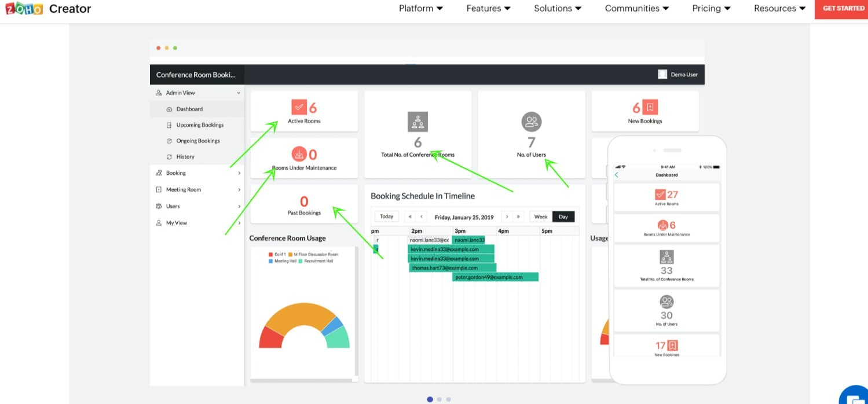This screenshot has width=868, height=404.
Task: Open the Past Bookings card
Action: point(304,204)
